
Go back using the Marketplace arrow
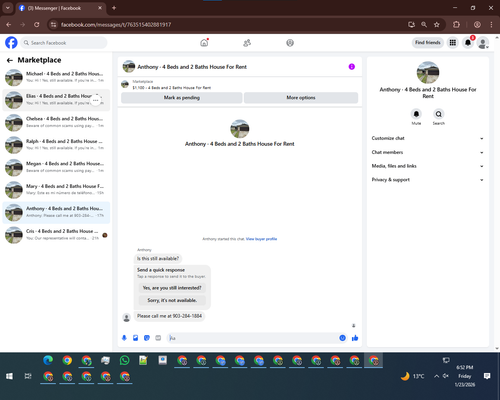[x=10, y=60]
